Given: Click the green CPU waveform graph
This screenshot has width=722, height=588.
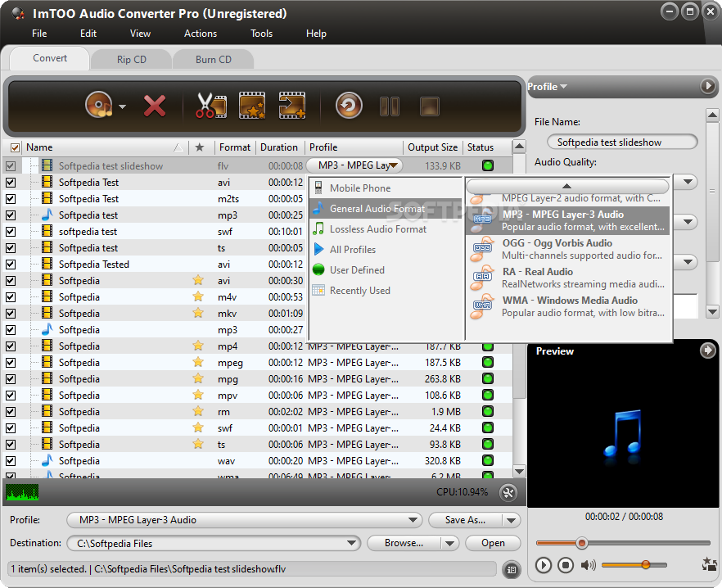Looking at the screenshot, I should [22, 492].
